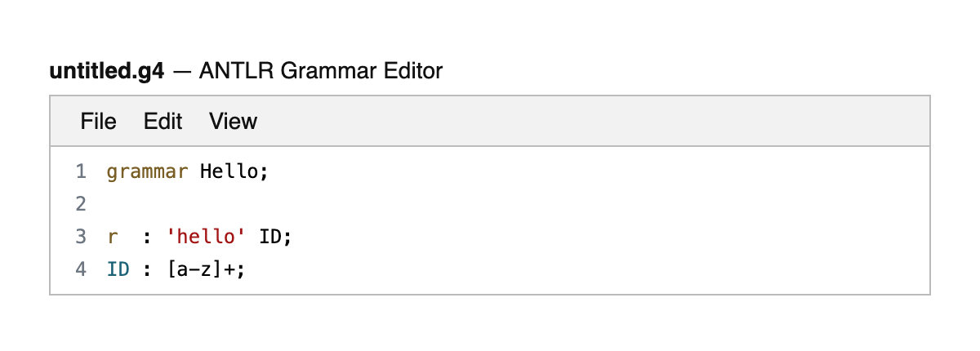Select line number 2 in the gutter

tap(80, 204)
